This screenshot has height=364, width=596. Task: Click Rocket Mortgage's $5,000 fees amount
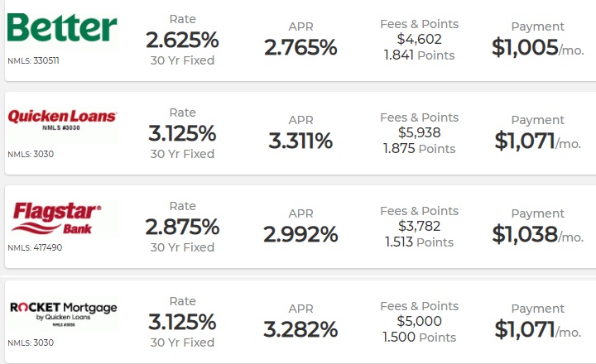[419, 321]
